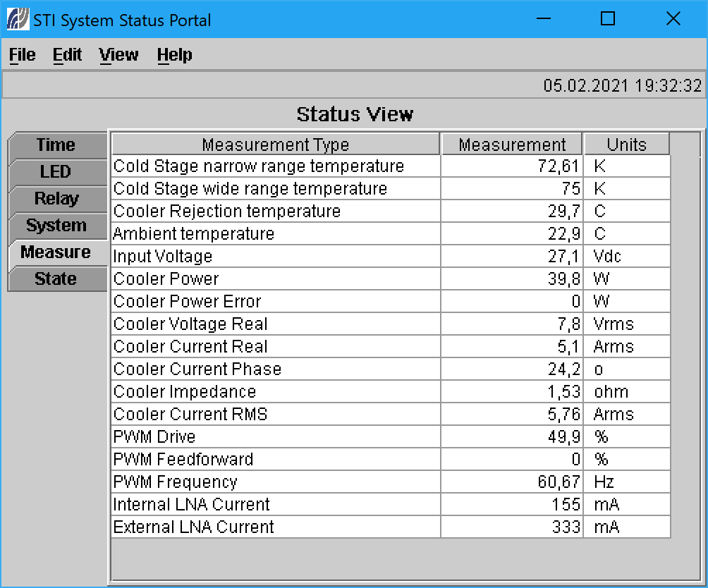The image size is (708, 588).
Task: Click the input voltage value 27,1
Action: (x=564, y=257)
